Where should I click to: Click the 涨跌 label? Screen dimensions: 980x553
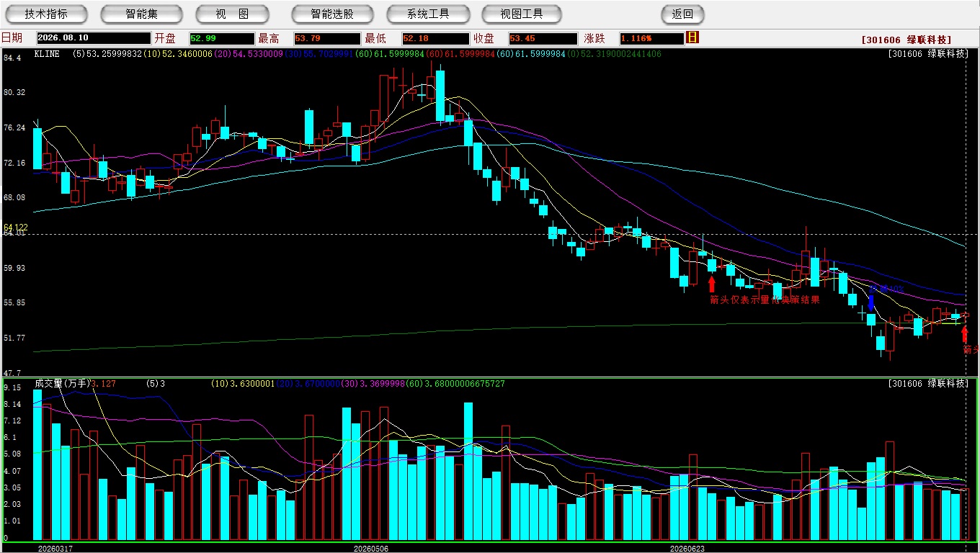pos(594,38)
